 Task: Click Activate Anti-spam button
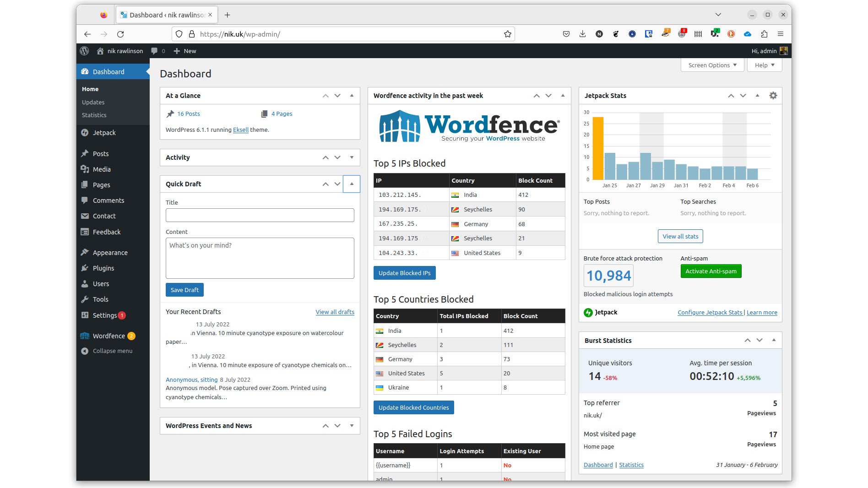pos(711,271)
